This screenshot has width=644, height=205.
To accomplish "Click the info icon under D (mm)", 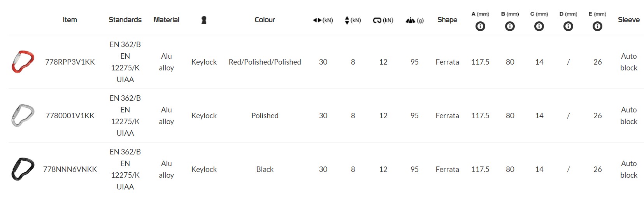I will pyautogui.click(x=568, y=26).
